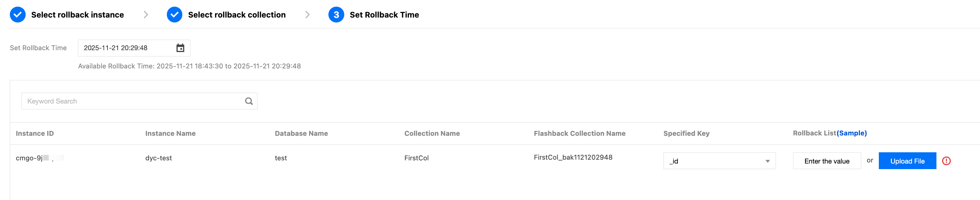
Task: Click the step 3 number circle
Action: 336,15
